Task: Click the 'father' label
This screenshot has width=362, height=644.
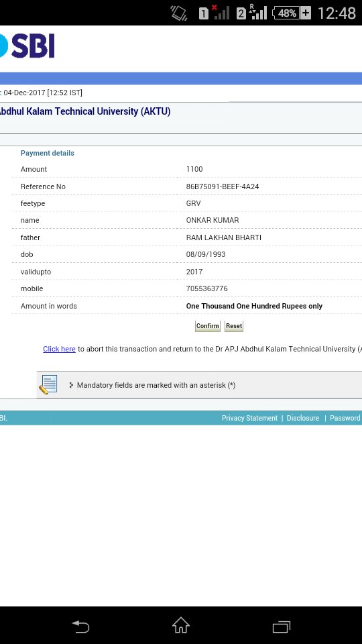Action: click(30, 237)
